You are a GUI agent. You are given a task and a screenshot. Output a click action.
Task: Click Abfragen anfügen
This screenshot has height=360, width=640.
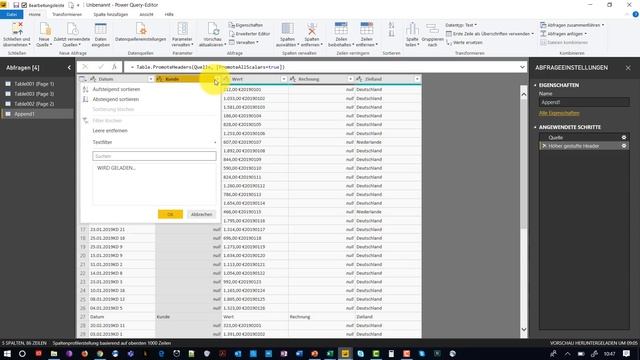[x=563, y=33]
